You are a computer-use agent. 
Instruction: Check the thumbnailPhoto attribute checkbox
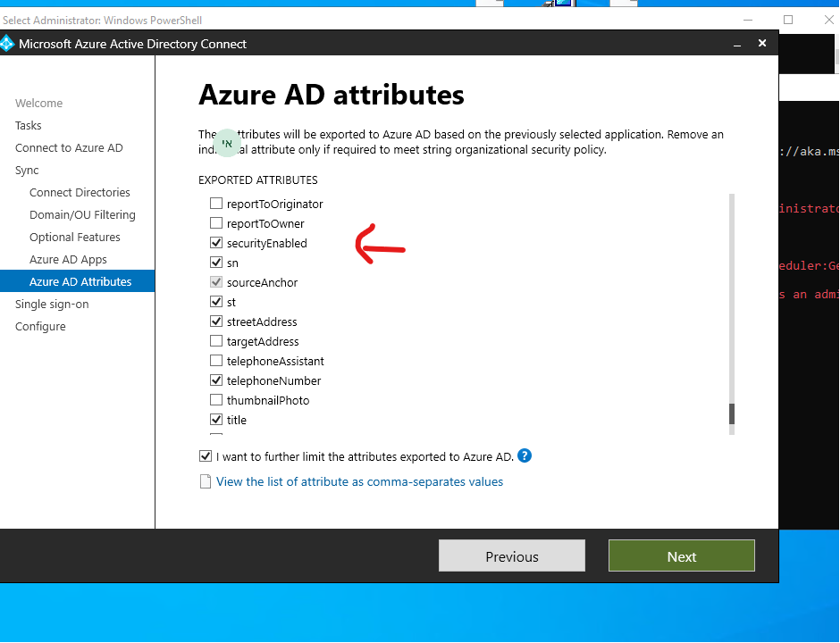click(x=216, y=400)
